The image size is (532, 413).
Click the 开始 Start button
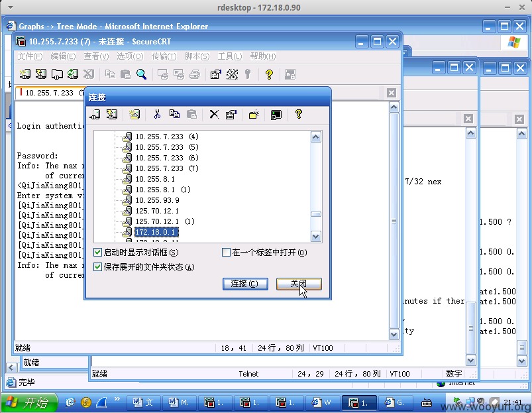(x=30, y=402)
